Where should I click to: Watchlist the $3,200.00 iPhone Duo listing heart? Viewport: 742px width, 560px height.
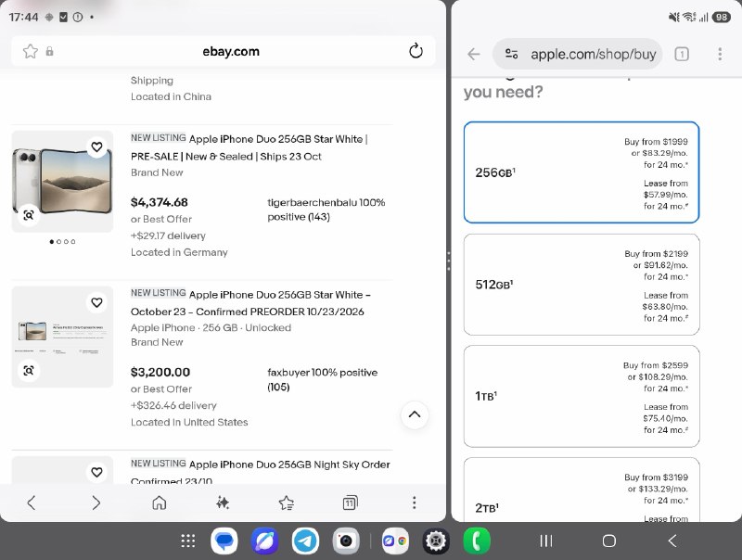[97, 302]
